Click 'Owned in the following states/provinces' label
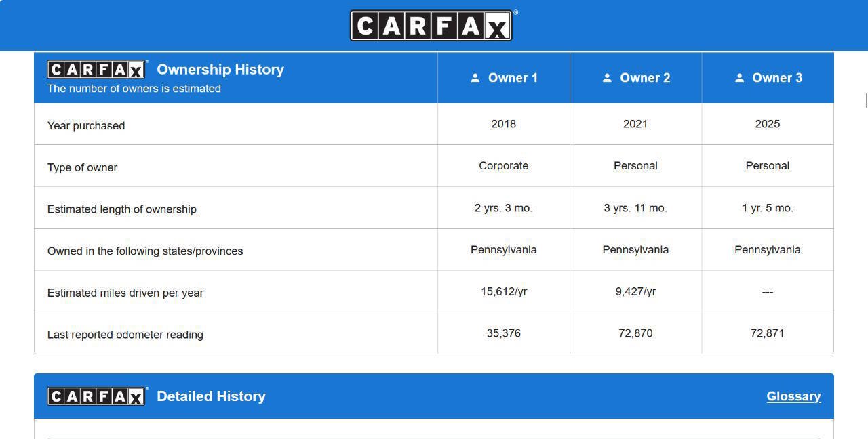Screen dimensions: 868x439 (x=145, y=251)
